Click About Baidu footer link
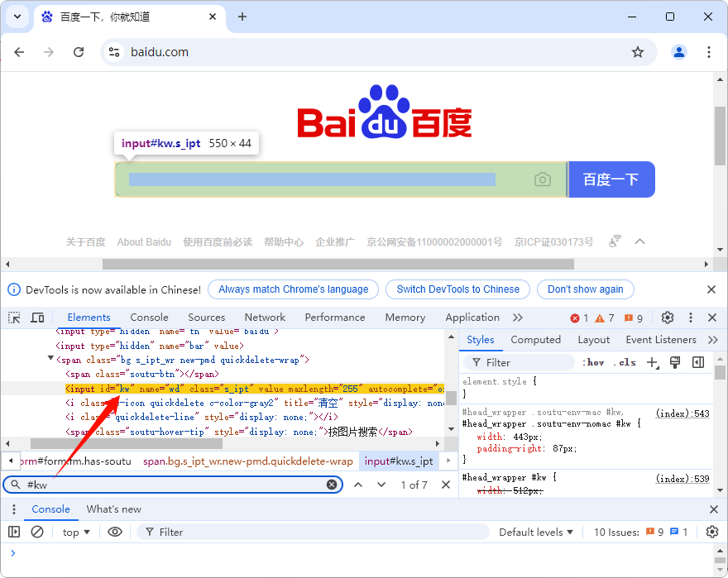Viewport: 728px width, 578px height. coord(144,242)
